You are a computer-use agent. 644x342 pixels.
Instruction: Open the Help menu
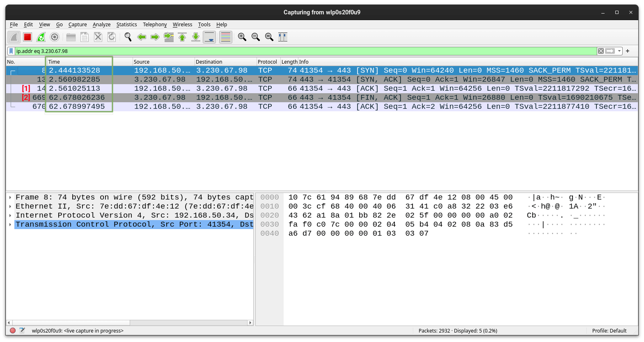pos(222,25)
